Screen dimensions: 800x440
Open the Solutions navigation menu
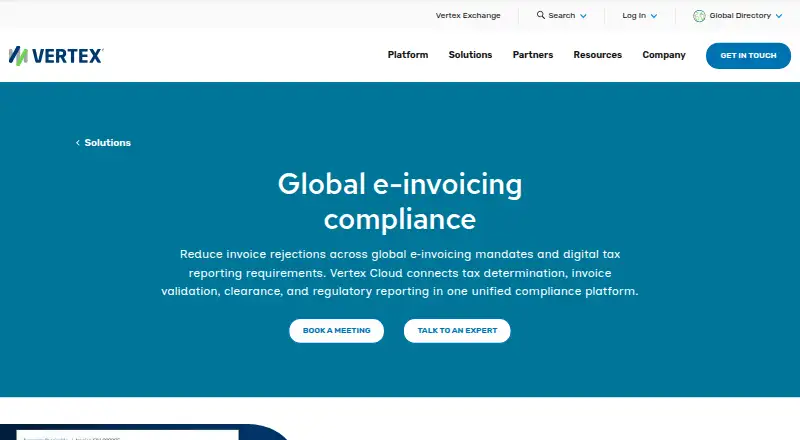[470, 55]
